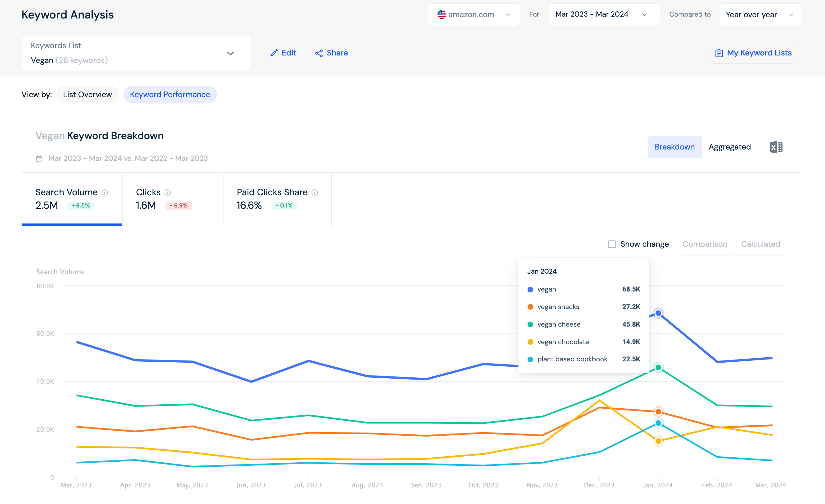The height and width of the screenshot is (504, 825).
Task: Click the 80.0K y-axis label
Action: [x=45, y=286]
